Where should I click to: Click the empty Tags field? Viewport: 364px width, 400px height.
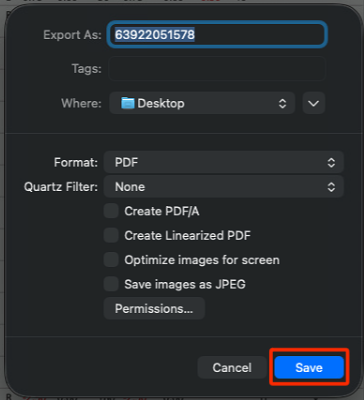(217, 69)
